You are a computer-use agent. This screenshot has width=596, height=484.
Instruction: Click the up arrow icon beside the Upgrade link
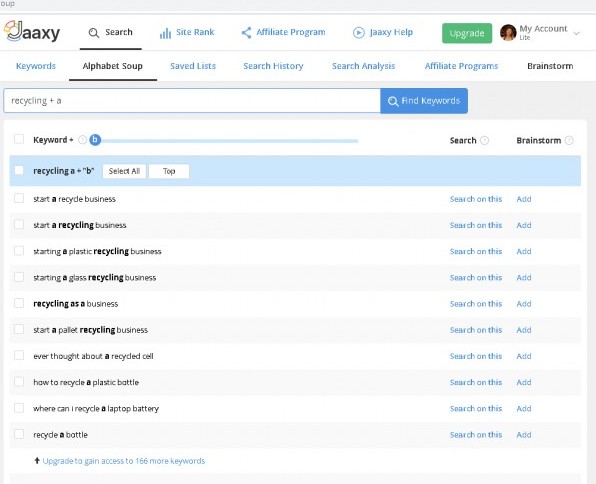click(37, 460)
